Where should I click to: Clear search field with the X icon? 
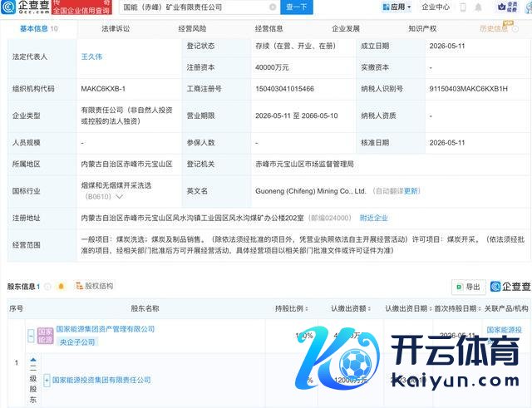click(x=273, y=7)
